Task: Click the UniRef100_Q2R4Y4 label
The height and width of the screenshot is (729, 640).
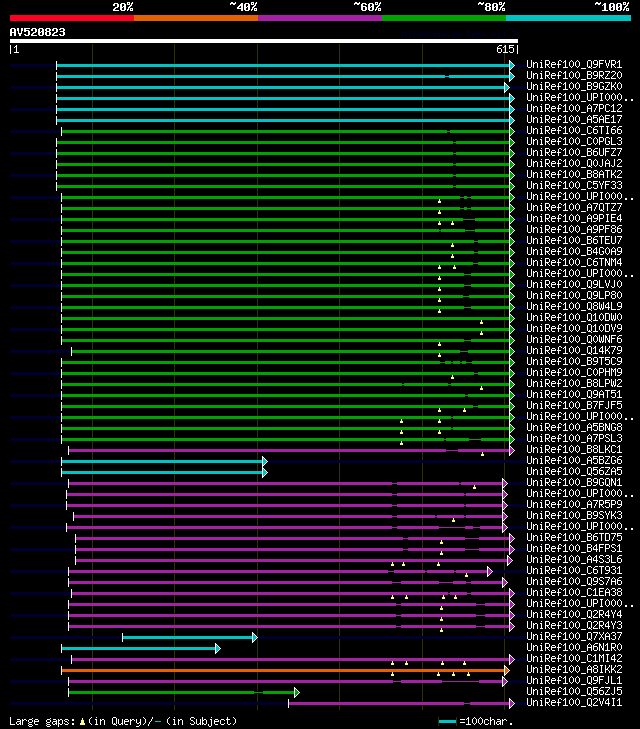Action: click(x=574, y=615)
